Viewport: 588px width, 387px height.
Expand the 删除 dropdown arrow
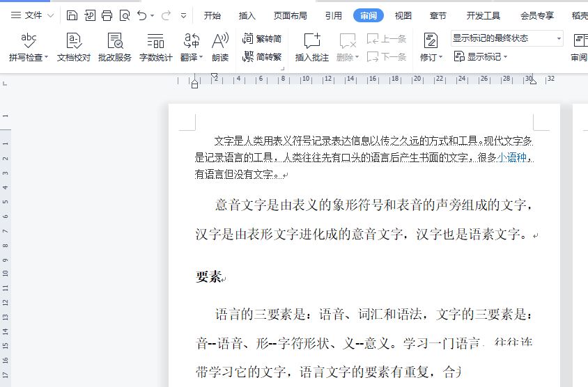click(x=357, y=57)
